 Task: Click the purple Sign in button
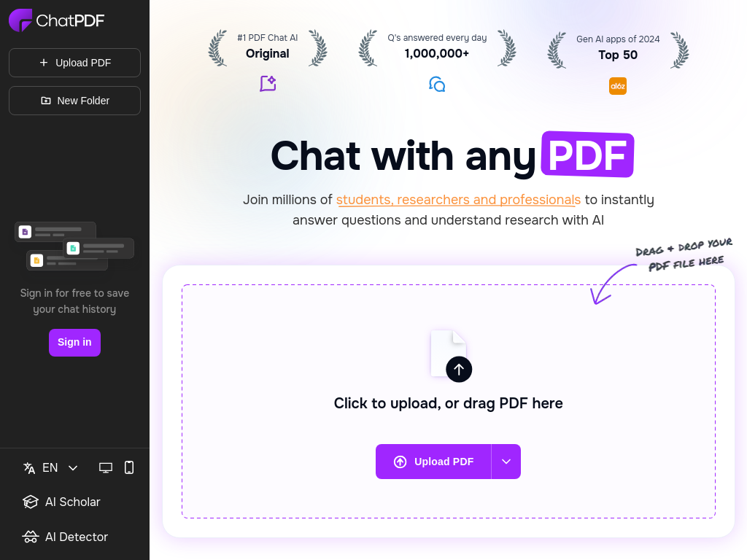click(75, 343)
